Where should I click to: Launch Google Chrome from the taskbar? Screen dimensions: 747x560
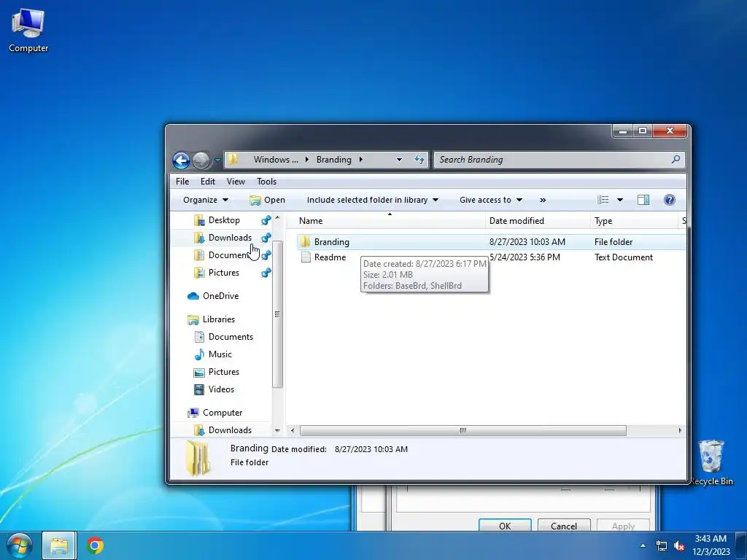95,545
